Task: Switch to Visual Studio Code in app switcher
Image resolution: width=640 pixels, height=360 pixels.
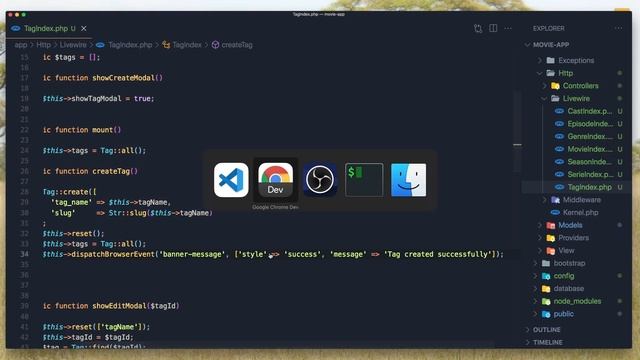Action: point(231,180)
